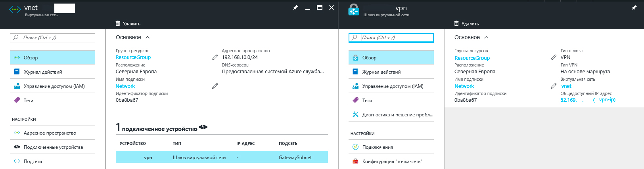The height and width of the screenshot is (169, 644).
Task: Open Диагностика и решение проблем
Action: click(x=397, y=115)
